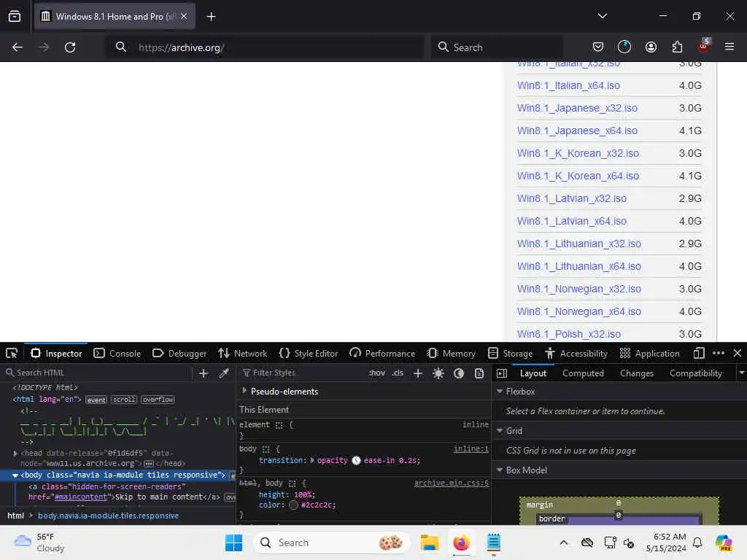Image resolution: width=747 pixels, height=560 pixels.
Task: Open the #2c2c2c color swatch
Action: (x=293, y=505)
